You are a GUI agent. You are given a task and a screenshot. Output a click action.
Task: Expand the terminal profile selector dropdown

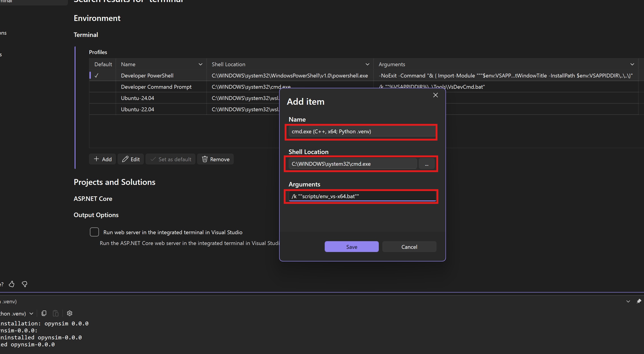pos(31,313)
